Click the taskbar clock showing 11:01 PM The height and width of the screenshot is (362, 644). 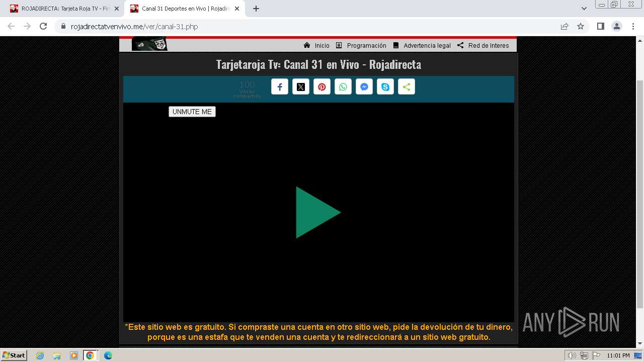click(618, 356)
